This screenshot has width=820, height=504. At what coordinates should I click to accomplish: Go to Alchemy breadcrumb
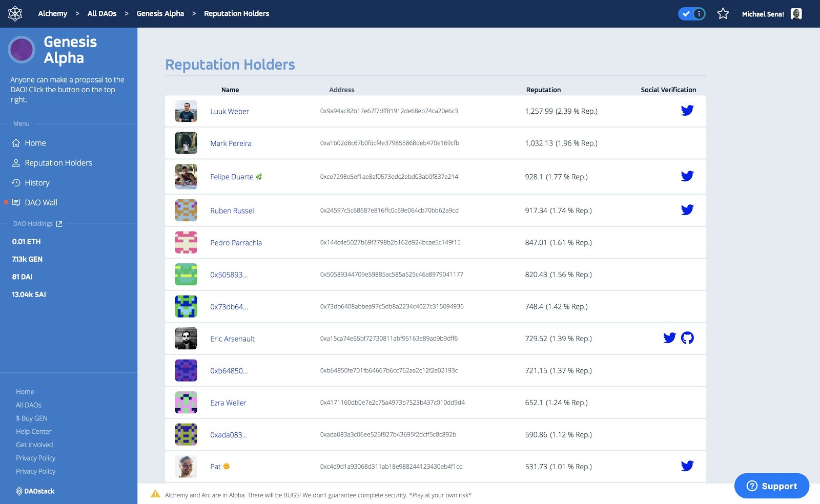click(53, 13)
